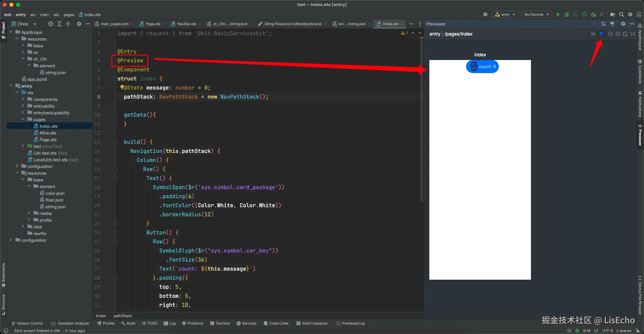Hide the Previewer panel with minus icon

point(632,24)
